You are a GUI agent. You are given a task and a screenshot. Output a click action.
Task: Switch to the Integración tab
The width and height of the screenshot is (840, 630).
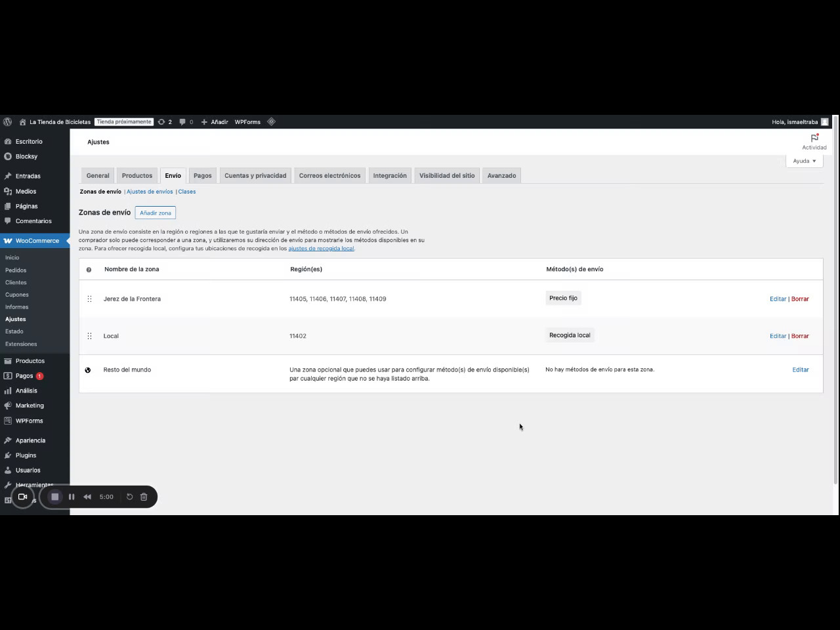(390, 176)
